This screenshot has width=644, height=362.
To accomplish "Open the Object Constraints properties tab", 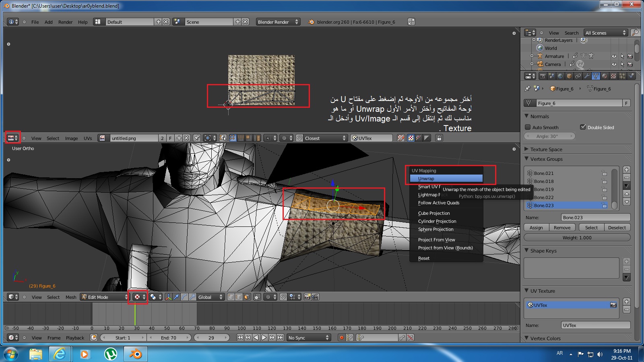I will [x=578, y=76].
